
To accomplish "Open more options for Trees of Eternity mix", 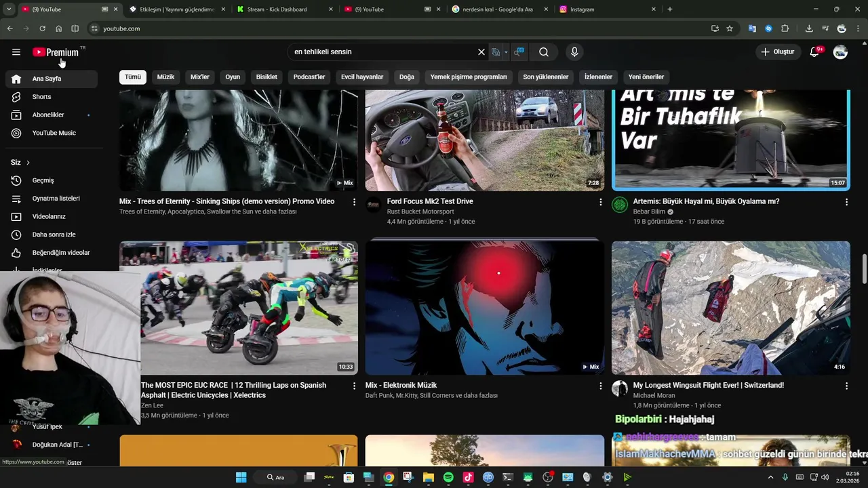I will tap(354, 202).
